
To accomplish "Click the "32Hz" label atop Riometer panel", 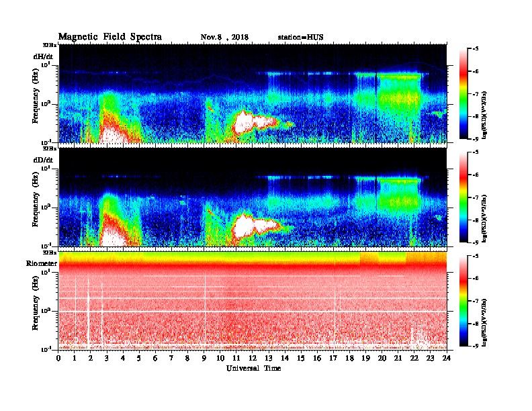I will pos(50,253).
